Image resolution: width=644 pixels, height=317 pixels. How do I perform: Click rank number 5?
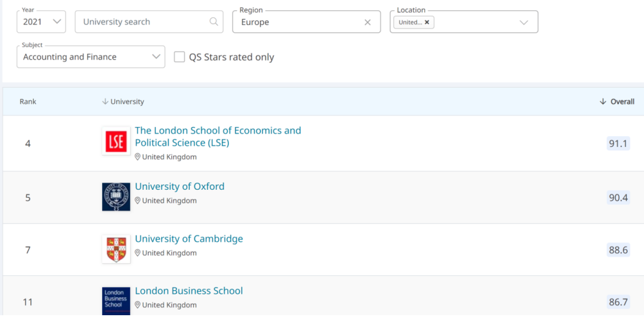(x=28, y=198)
